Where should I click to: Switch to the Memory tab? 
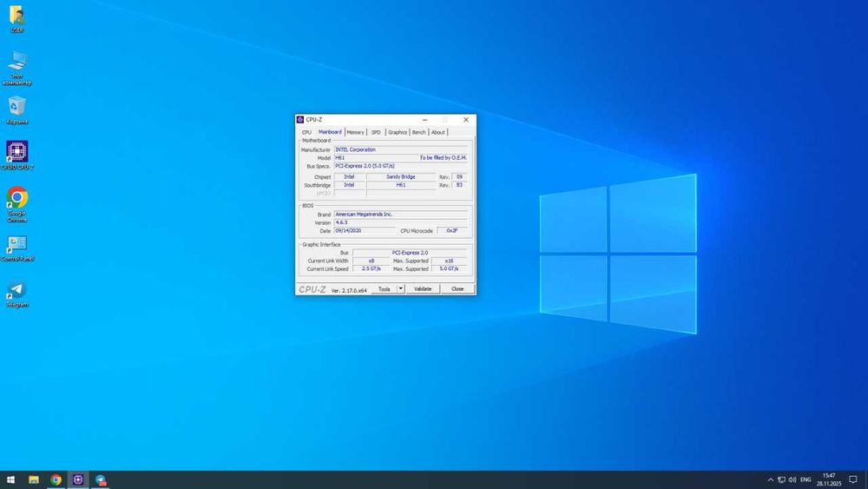(x=355, y=132)
